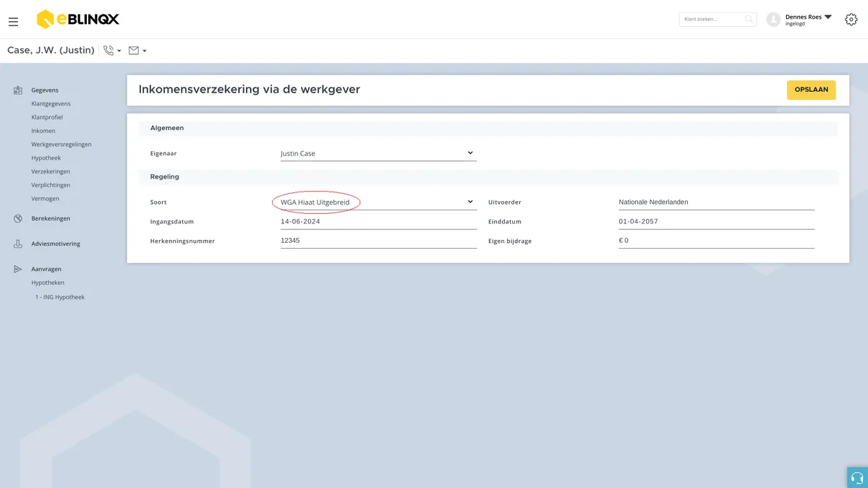868x488 pixels.
Task: Open the settings gear
Action: (851, 20)
